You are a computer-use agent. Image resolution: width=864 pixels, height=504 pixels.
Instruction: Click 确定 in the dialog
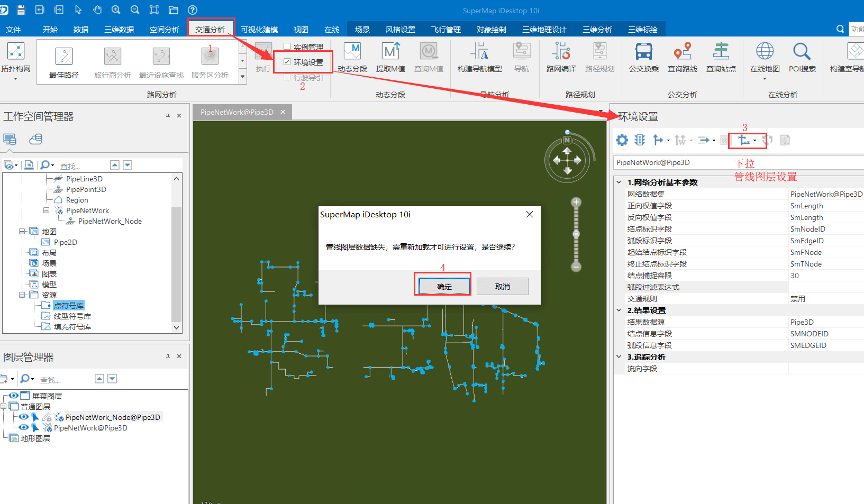[444, 287]
